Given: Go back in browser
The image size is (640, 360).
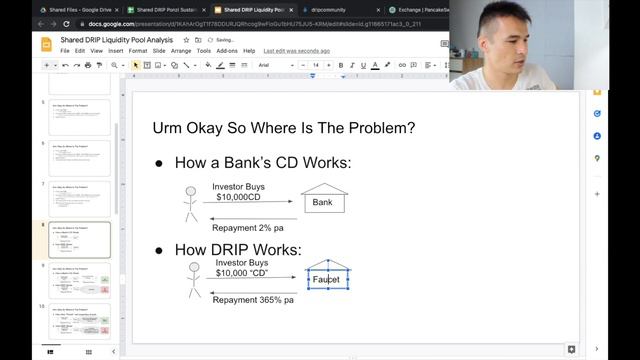Looking at the screenshot, I should tap(41, 24).
